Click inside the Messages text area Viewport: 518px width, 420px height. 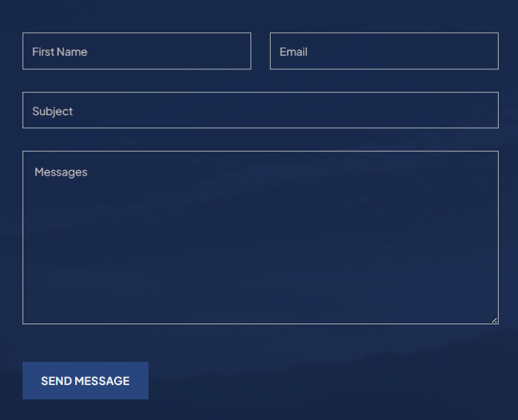tap(260, 238)
